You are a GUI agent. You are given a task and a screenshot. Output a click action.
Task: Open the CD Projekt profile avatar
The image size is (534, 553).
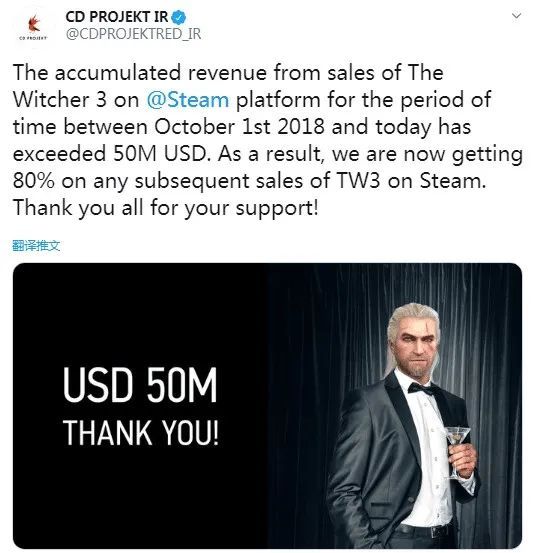[33, 26]
